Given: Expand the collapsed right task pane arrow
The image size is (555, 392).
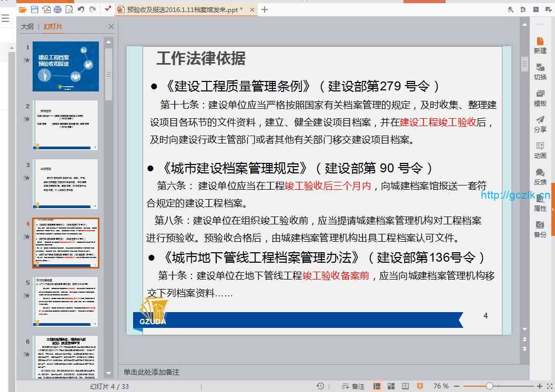Looking at the screenshot, I should pyautogui.click(x=553, y=210).
